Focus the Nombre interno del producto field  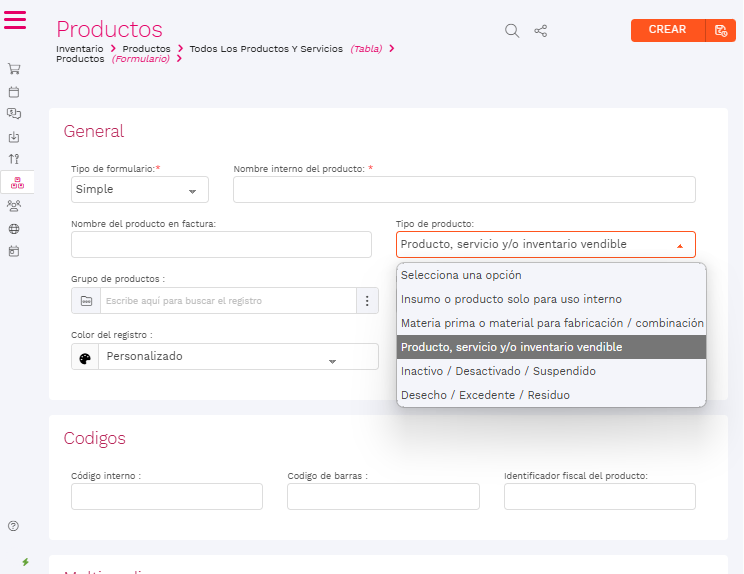coord(464,190)
